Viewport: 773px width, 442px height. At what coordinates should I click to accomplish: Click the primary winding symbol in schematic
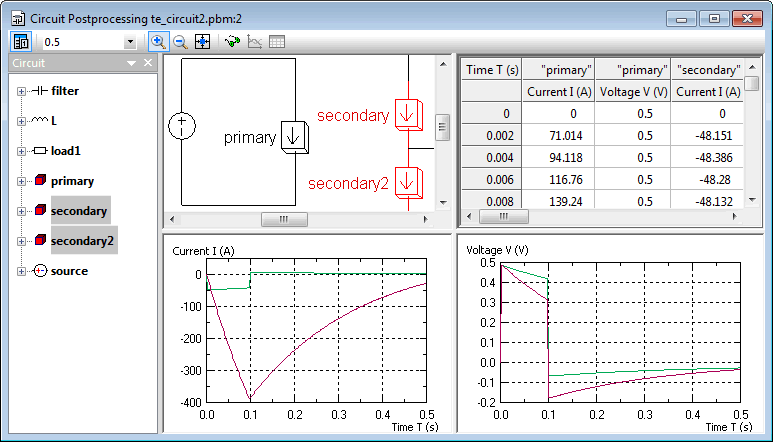coord(295,136)
